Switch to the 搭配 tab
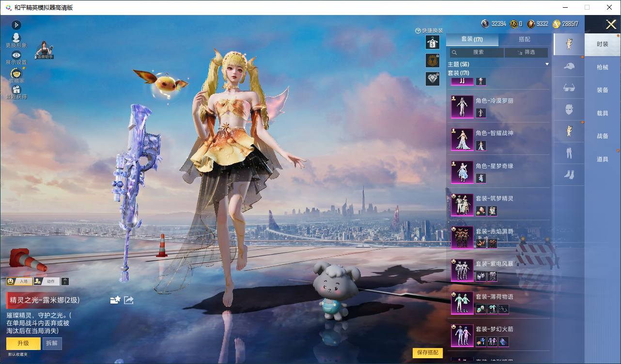This screenshot has width=621, height=364. coord(525,39)
